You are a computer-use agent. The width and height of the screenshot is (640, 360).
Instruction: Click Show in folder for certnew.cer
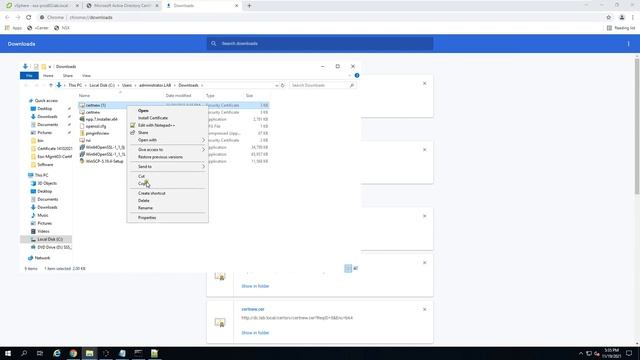[x=255, y=333]
